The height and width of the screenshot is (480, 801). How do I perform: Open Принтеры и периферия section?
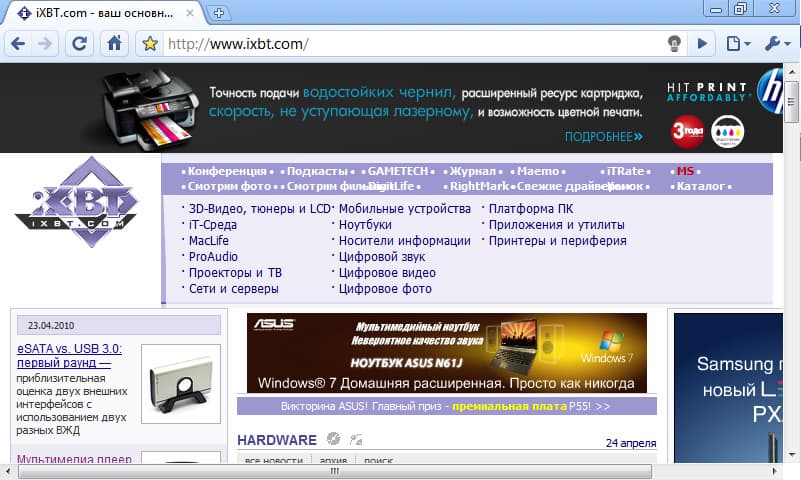point(557,241)
